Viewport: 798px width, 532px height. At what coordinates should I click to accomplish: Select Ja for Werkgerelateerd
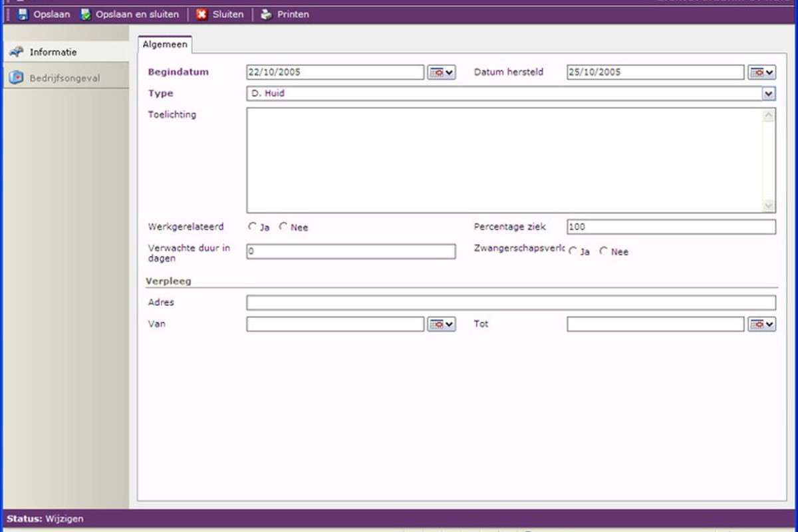(252, 227)
